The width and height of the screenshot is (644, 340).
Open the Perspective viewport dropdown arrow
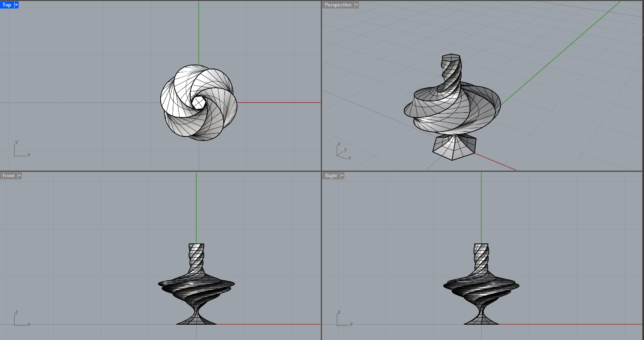(x=357, y=5)
